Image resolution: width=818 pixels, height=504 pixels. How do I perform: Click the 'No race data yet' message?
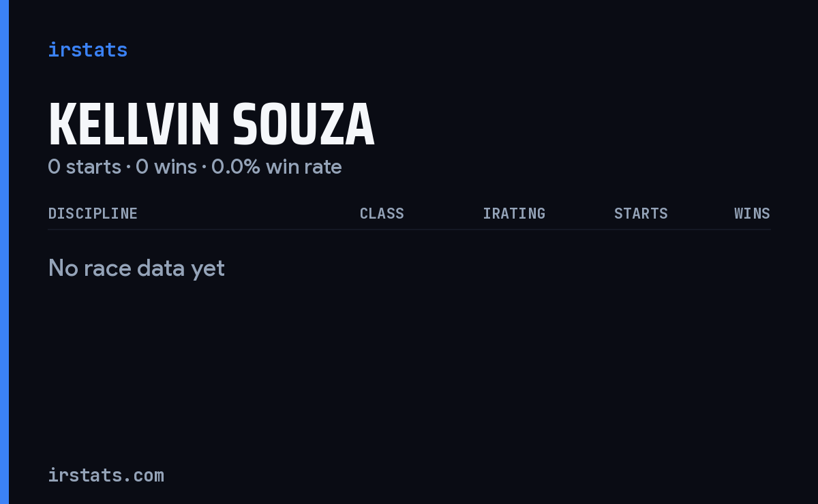coord(136,268)
